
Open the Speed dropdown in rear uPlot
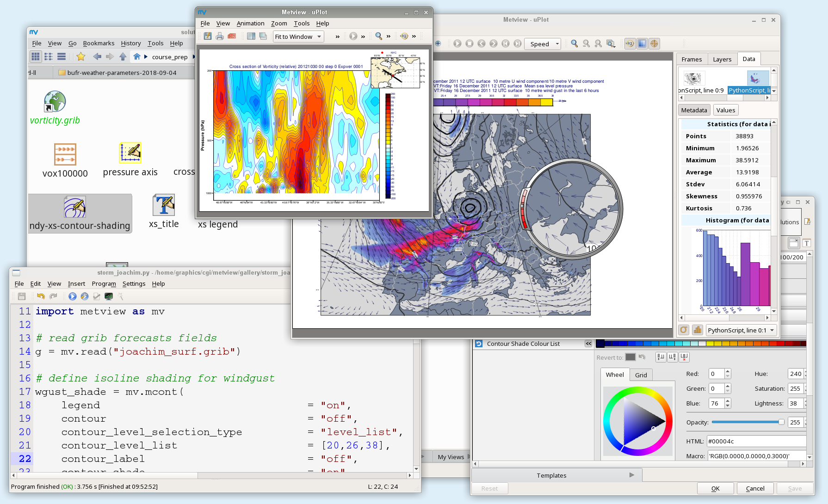(x=544, y=44)
